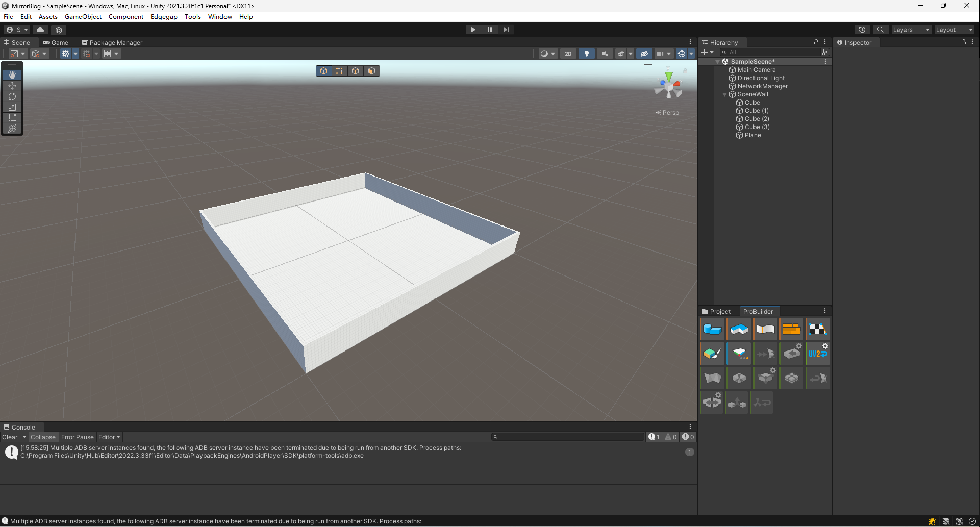Select the Rect transform tool
This screenshot has width=980, height=527.
pyautogui.click(x=12, y=118)
